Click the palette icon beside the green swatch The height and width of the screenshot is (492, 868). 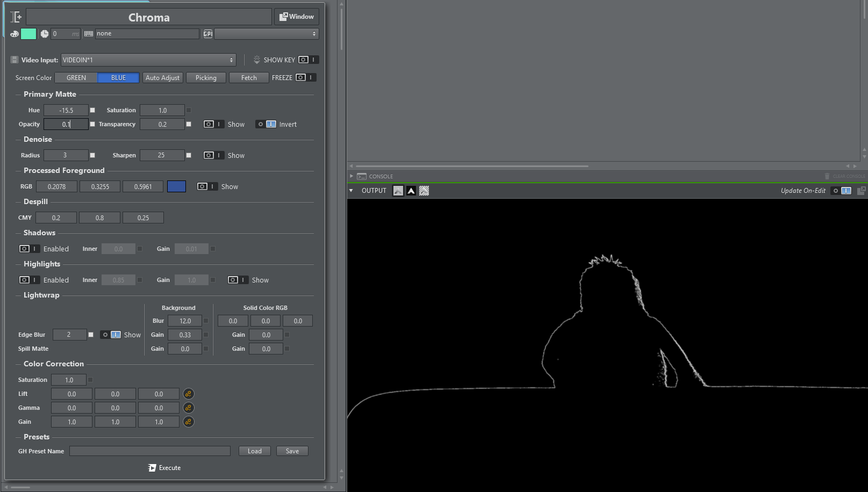click(15, 34)
